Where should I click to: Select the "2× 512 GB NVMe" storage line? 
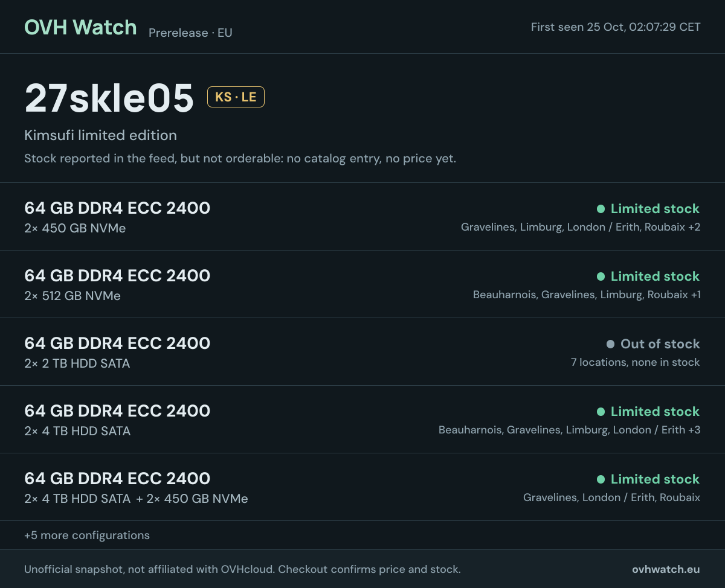coord(72,296)
